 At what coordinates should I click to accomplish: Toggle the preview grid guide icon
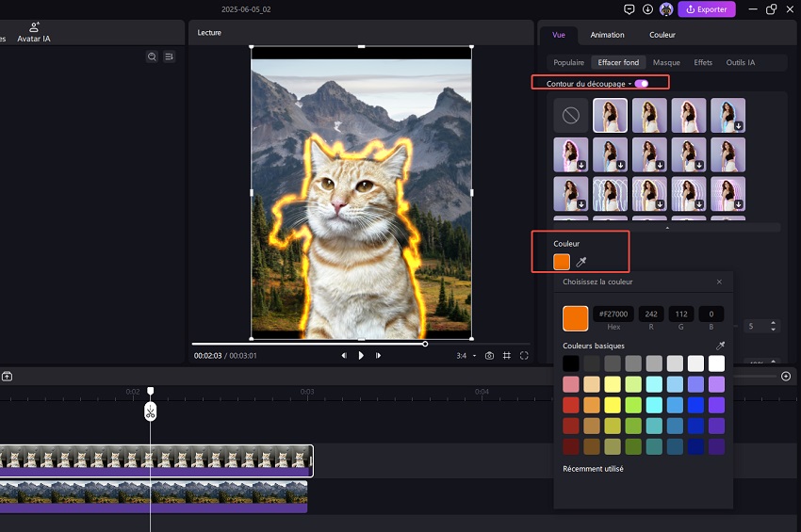pyautogui.click(x=507, y=355)
